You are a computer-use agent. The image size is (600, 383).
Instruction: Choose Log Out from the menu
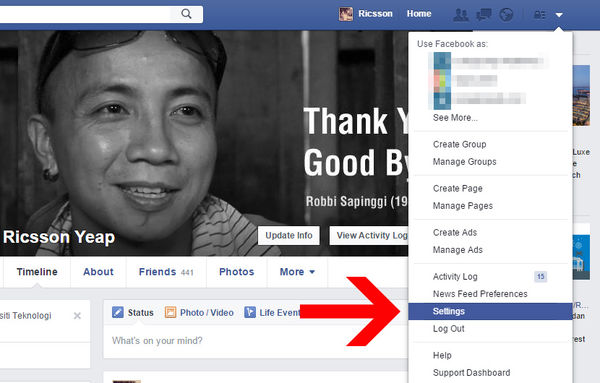(x=448, y=329)
